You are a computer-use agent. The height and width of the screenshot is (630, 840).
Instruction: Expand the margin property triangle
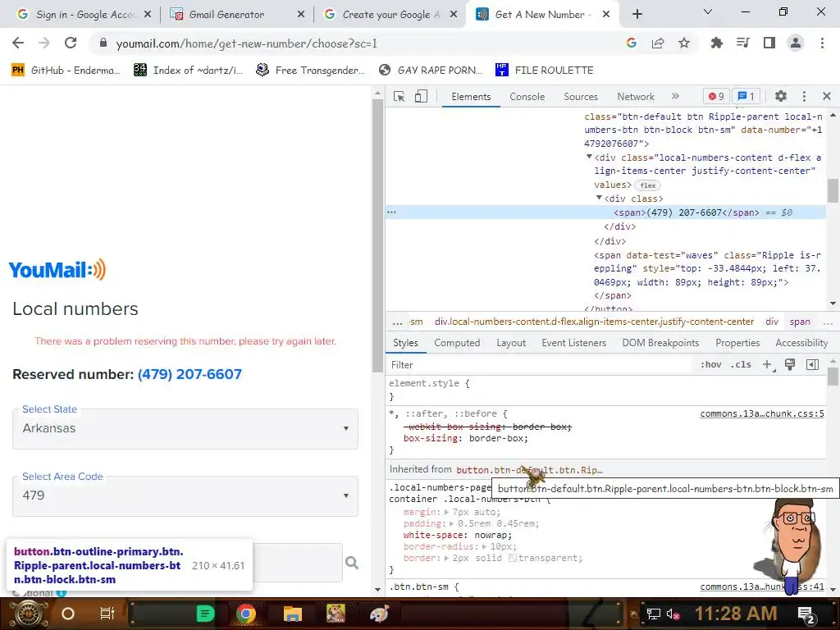pyautogui.click(x=447, y=512)
